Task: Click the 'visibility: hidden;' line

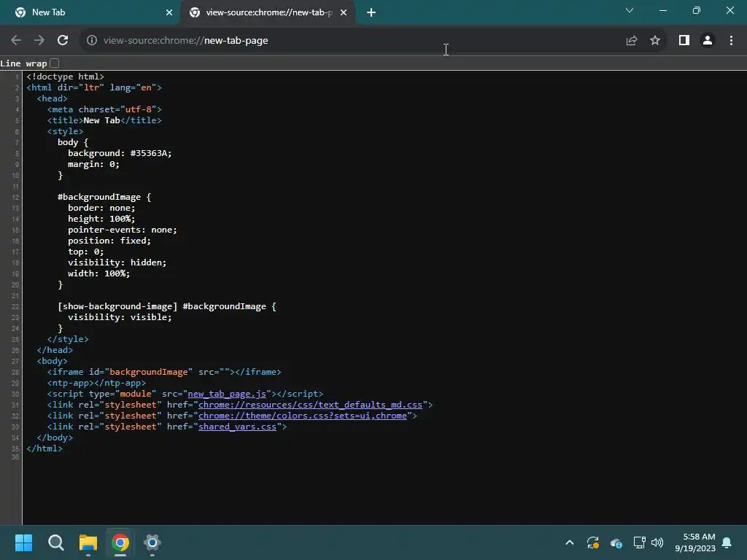Action: pos(117,262)
